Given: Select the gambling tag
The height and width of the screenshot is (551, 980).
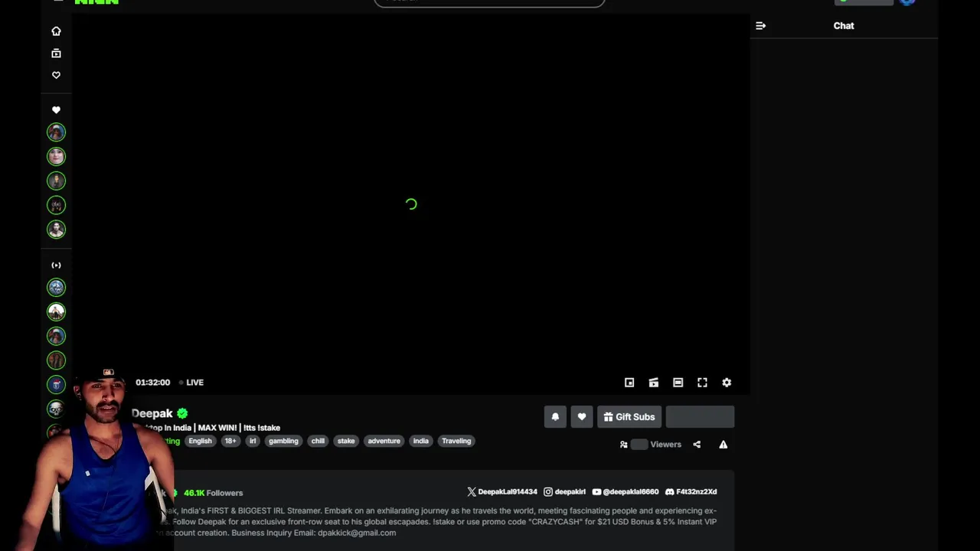Looking at the screenshot, I should (x=283, y=441).
